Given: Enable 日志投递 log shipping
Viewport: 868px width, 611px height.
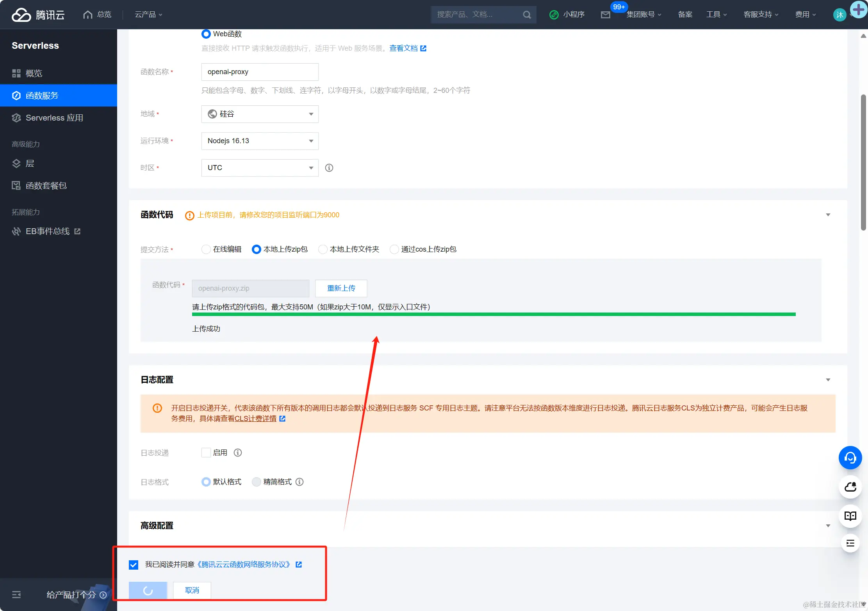Looking at the screenshot, I should pyautogui.click(x=206, y=452).
